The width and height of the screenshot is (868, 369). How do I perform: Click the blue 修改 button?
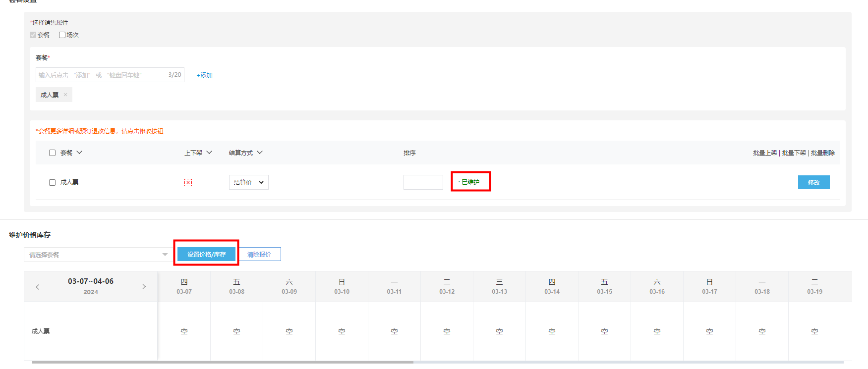pyautogui.click(x=813, y=182)
